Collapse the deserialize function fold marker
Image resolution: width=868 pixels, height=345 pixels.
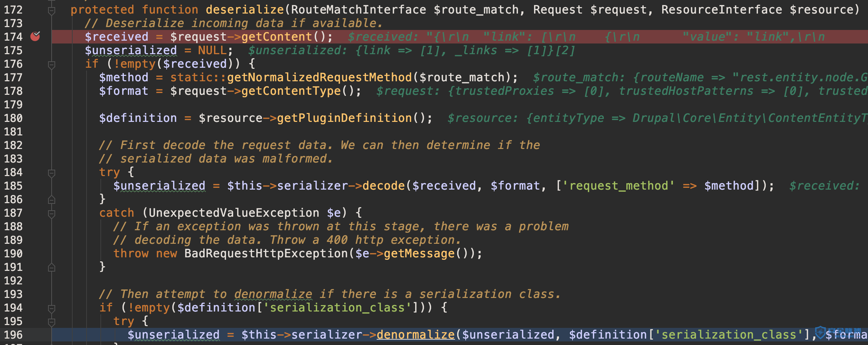pyautogui.click(x=52, y=11)
